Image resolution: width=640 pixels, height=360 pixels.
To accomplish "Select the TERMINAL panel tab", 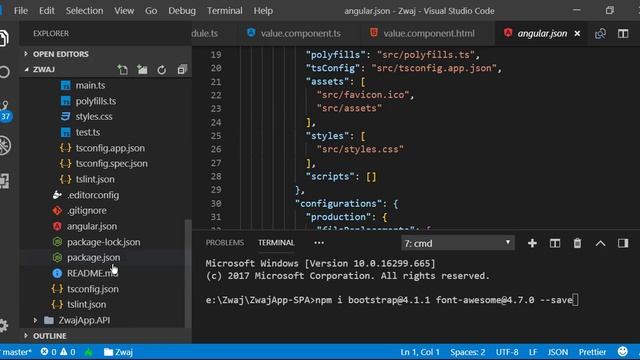I will 276,243.
